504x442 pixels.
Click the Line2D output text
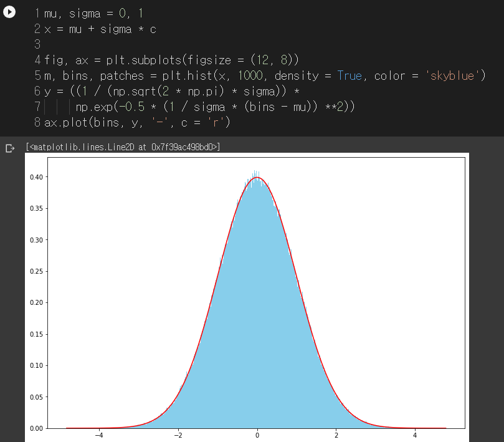click(x=123, y=147)
